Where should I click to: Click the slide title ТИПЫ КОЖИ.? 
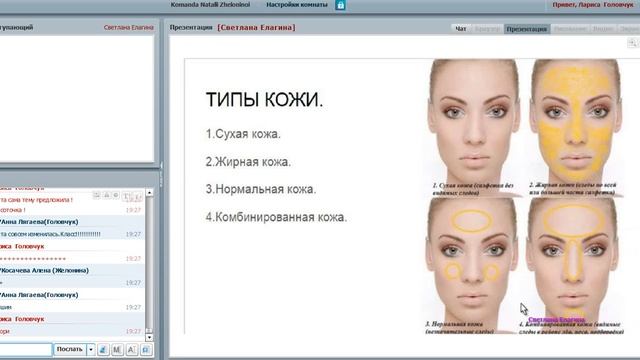pos(264,100)
